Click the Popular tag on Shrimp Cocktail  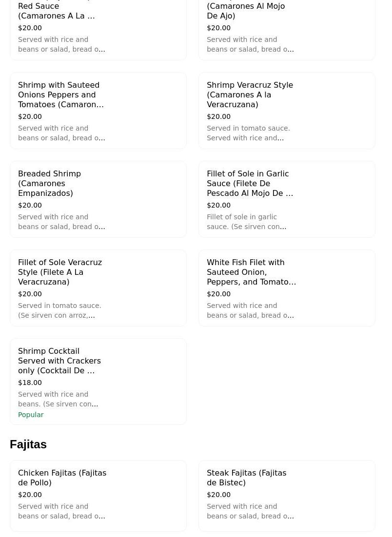click(31, 415)
